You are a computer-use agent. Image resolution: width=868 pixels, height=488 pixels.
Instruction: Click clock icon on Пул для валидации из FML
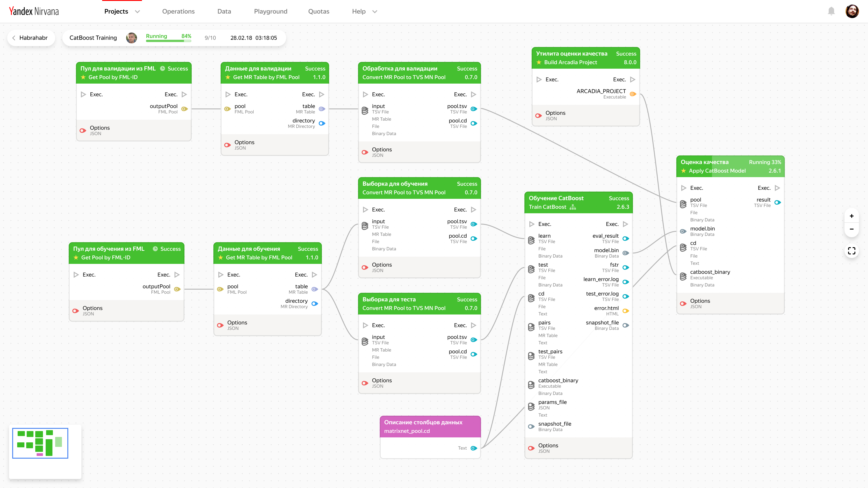[163, 68]
